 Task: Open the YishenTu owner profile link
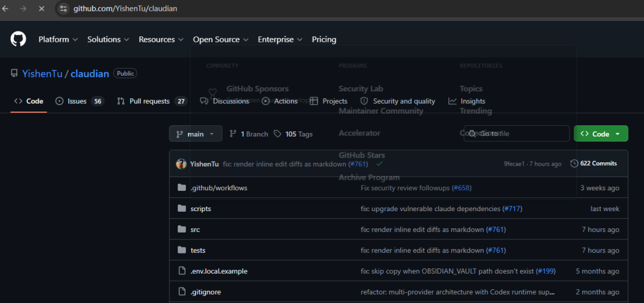(x=42, y=74)
